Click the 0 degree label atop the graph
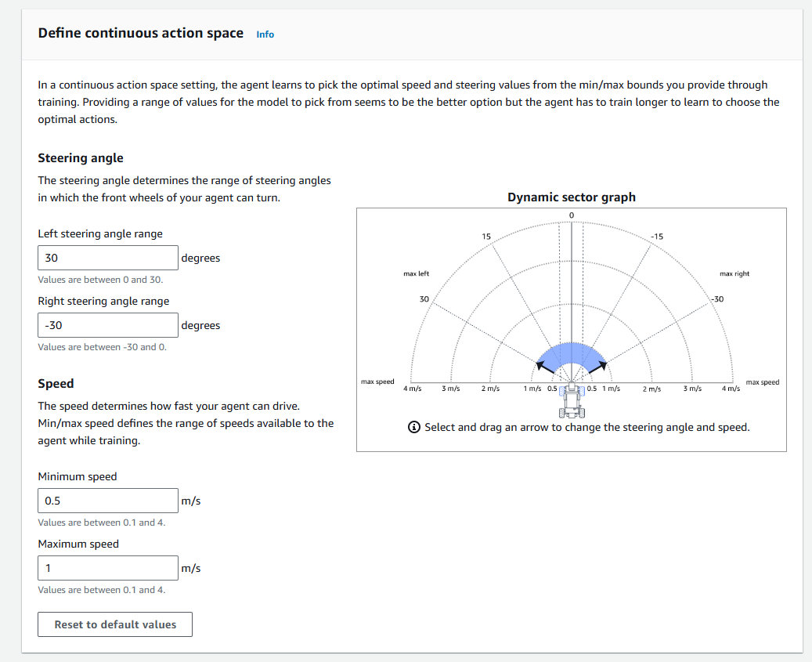This screenshot has height=662, width=812. (572, 215)
